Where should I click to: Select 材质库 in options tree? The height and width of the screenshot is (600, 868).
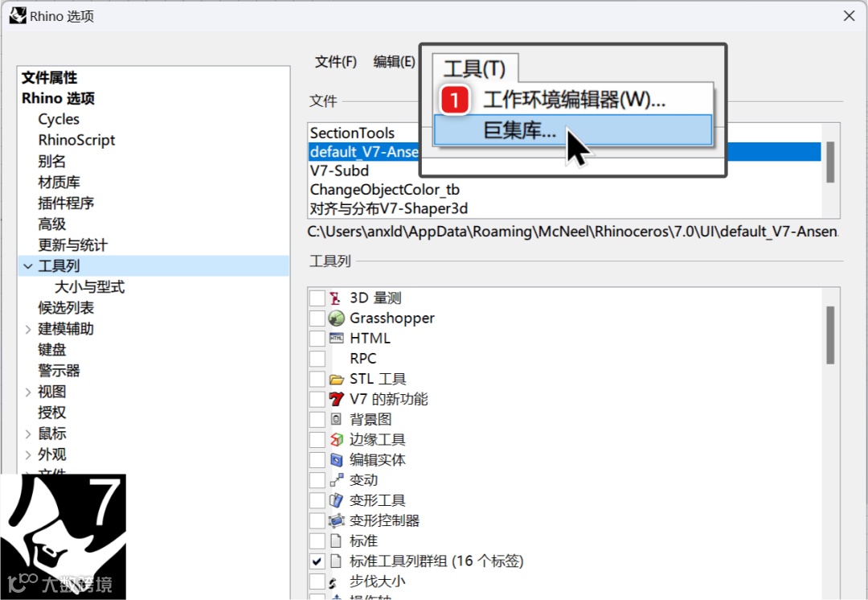[59, 183]
